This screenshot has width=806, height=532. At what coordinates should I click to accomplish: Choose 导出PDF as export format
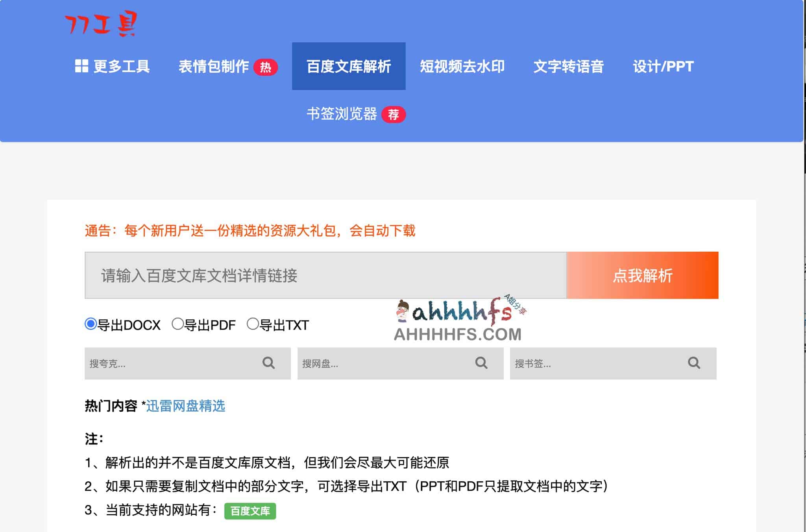click(x=179, y=324)
